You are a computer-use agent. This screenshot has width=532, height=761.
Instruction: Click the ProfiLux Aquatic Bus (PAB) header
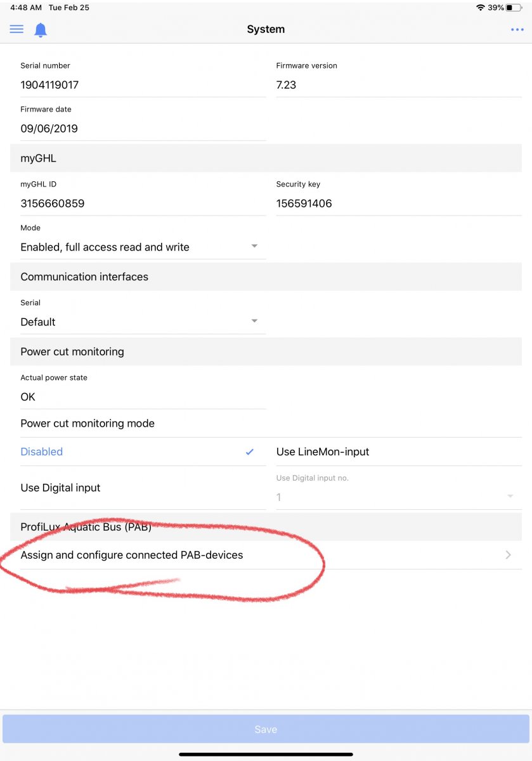click(266, 527)
